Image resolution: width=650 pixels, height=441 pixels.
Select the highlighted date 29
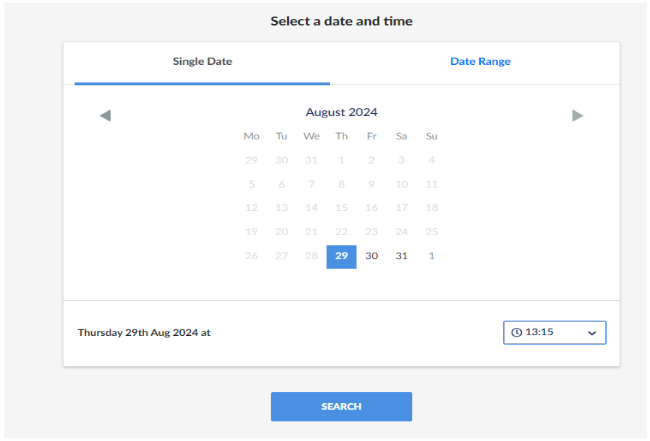click(341, 256)
